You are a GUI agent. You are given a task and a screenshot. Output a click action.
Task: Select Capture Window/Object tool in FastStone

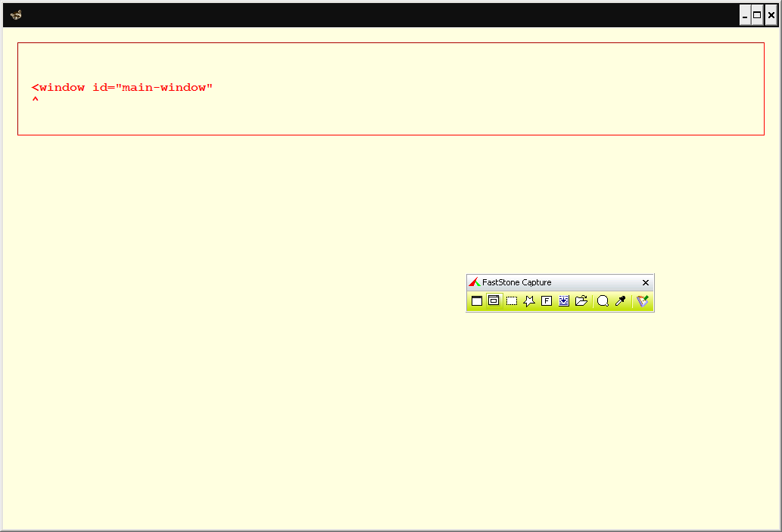pyautogui.click(x=494, y=300)
